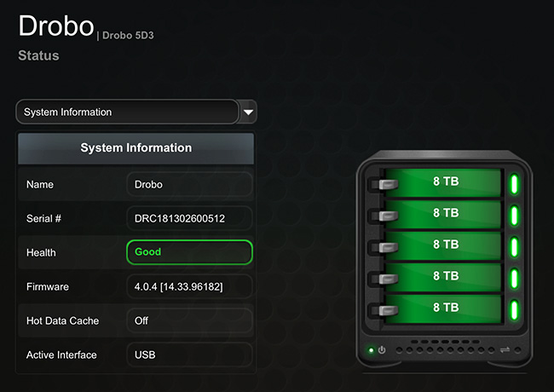Click the Hot Data Cache value Off
Image resolution: width=554 pixels, height=392 pixels.
(x=189, y=320)
